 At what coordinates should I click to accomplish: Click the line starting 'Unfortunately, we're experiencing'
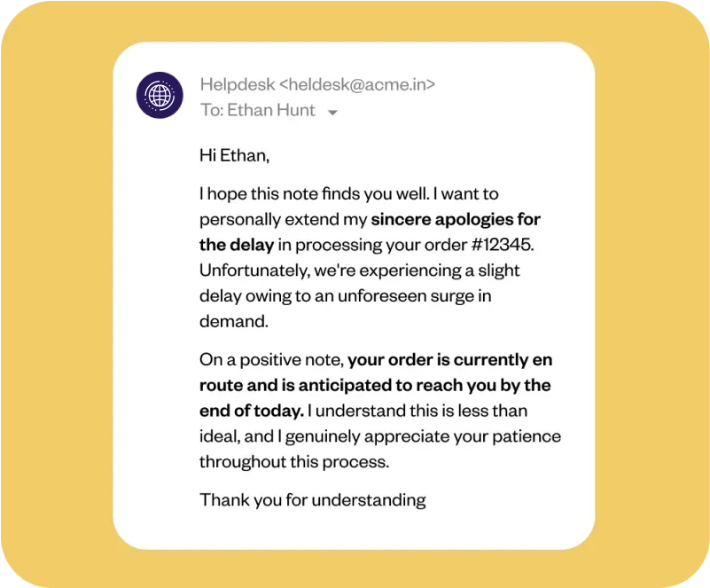click(360, 270)
